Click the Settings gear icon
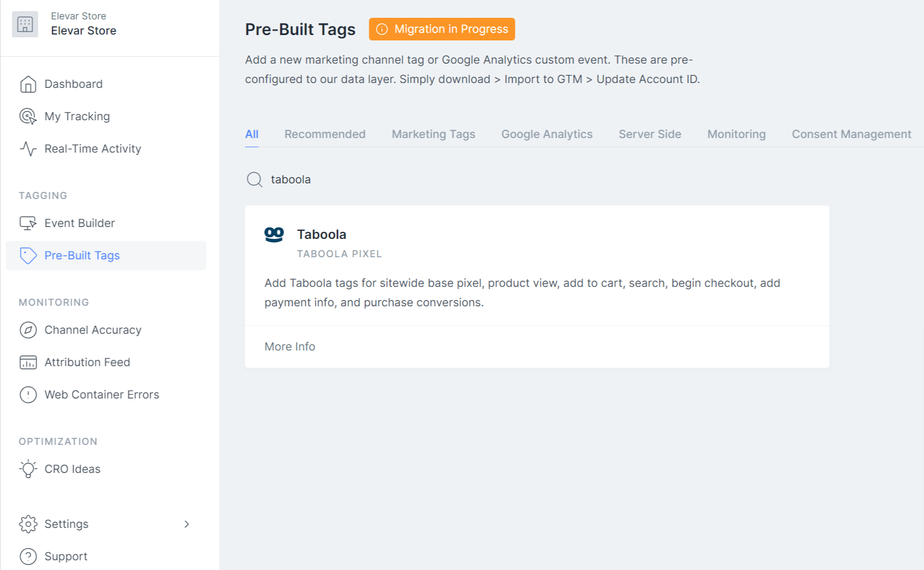Viewport: 924px width, 570px height. click(x=28, y=524)
